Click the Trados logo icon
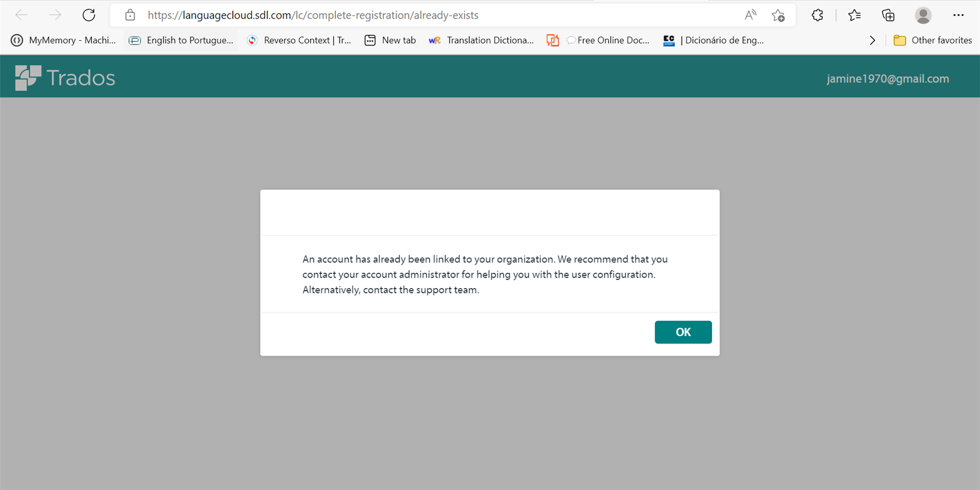980x490 pixels. 27,77
